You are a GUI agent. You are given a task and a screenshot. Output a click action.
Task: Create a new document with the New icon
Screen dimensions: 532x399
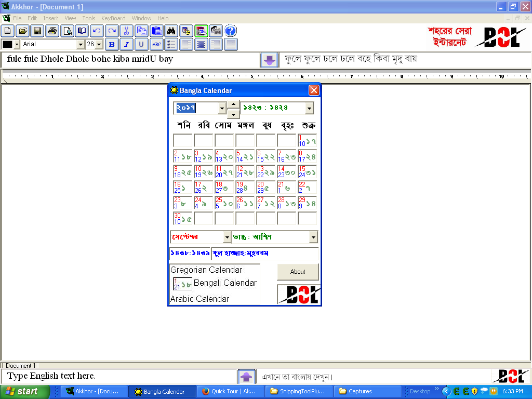tap(8, 31)
